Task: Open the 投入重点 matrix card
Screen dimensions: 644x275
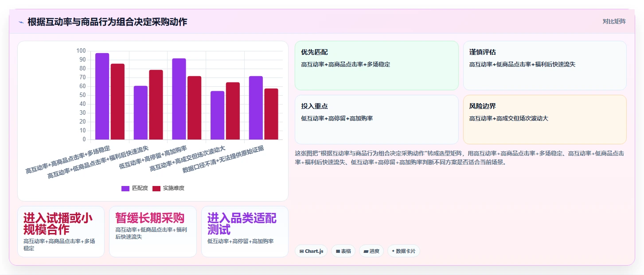Action: click(376, 120)
